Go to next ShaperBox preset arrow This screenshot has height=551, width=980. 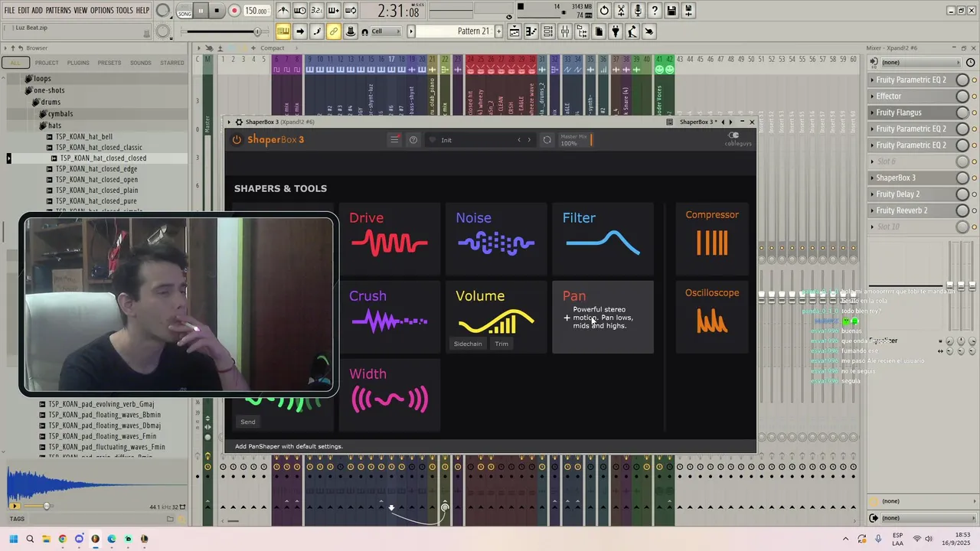click(x=529, y=140)
